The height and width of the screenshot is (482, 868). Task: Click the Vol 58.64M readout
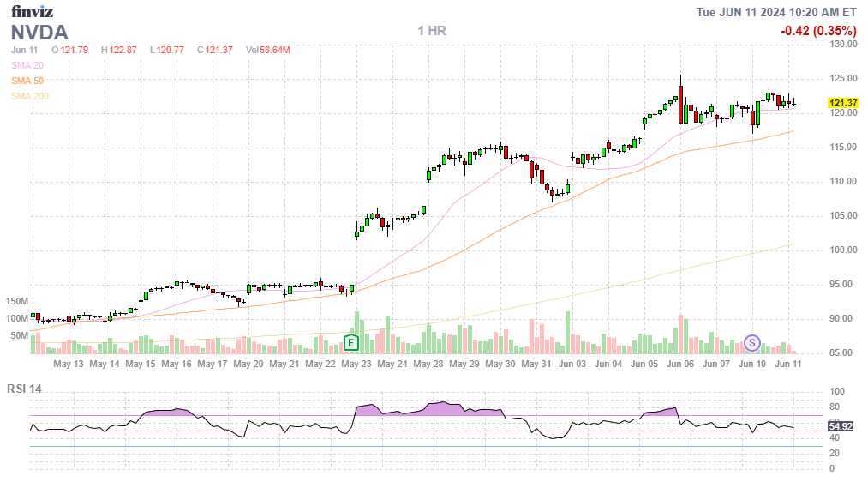pyautogui.click(x=267, y=50)
